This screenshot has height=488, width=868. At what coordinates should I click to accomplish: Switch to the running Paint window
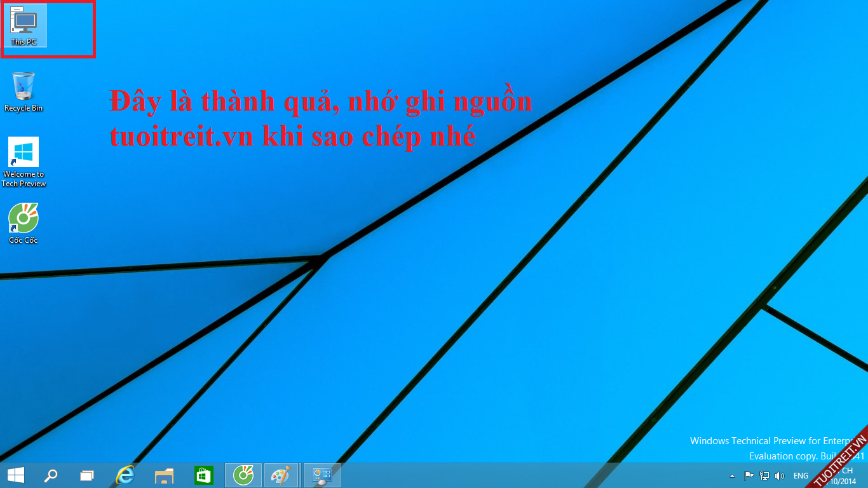281,475
